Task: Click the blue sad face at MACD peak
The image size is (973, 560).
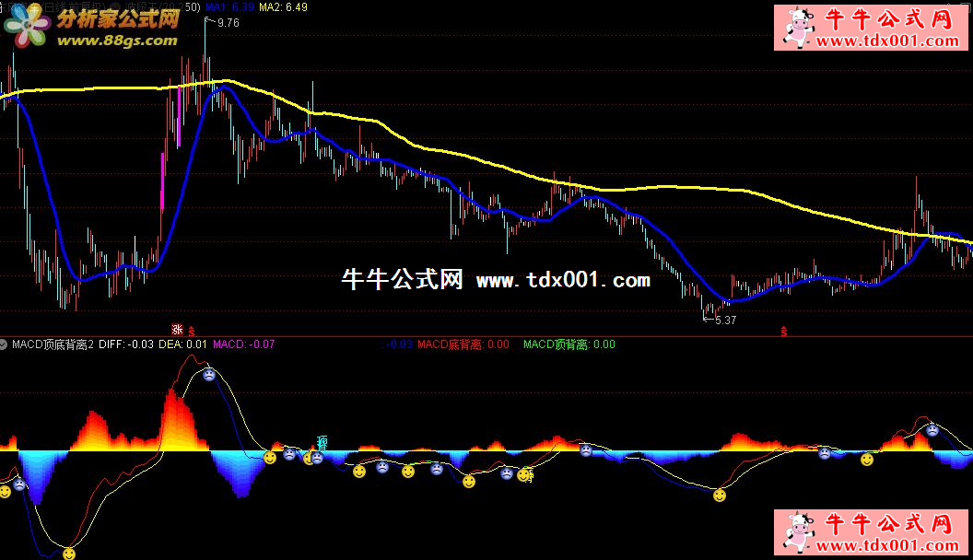Action: click(x=209, y=375)
